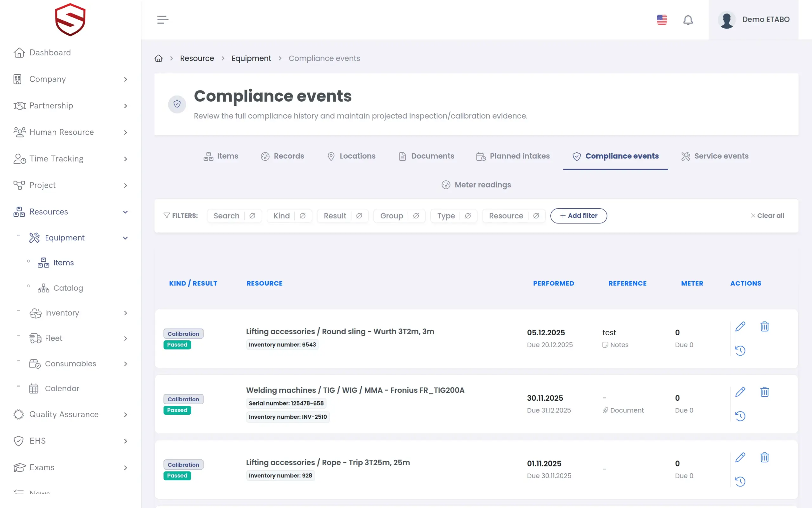
Task: Switch to the Planned intakes tab
Action: point(513,156)
